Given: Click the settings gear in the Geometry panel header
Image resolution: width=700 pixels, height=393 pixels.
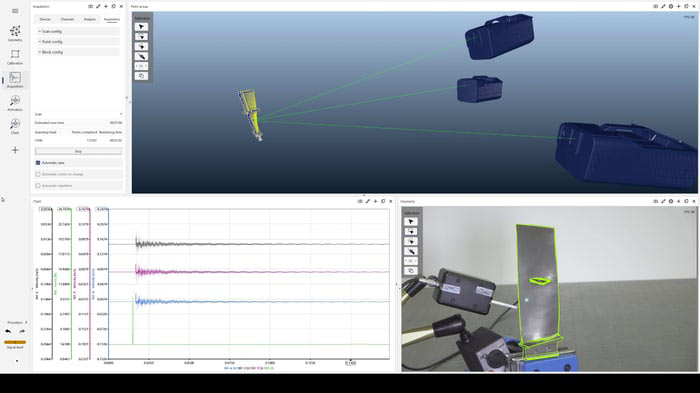Looking at the screenshot, I should (x=671, y=201).
